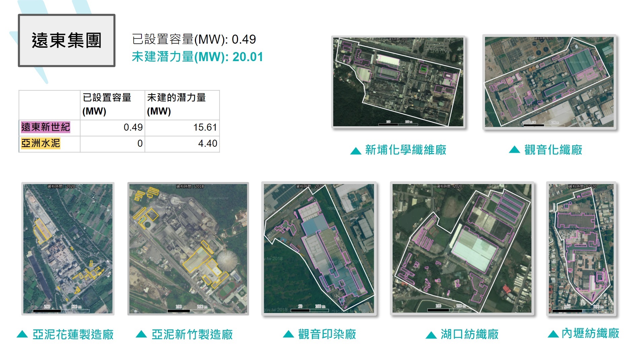Click the 4.40 table cell

(182, 144)
